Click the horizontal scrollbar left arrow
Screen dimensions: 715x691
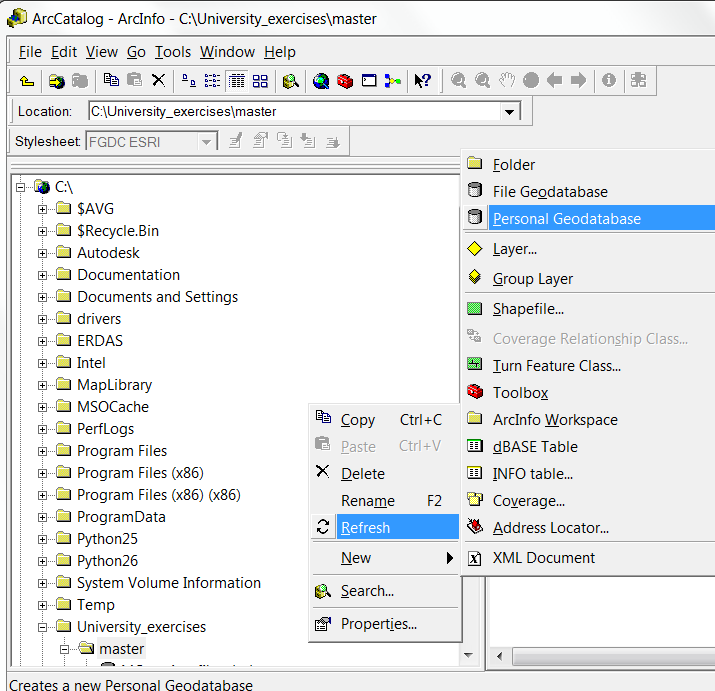[500, 657]
